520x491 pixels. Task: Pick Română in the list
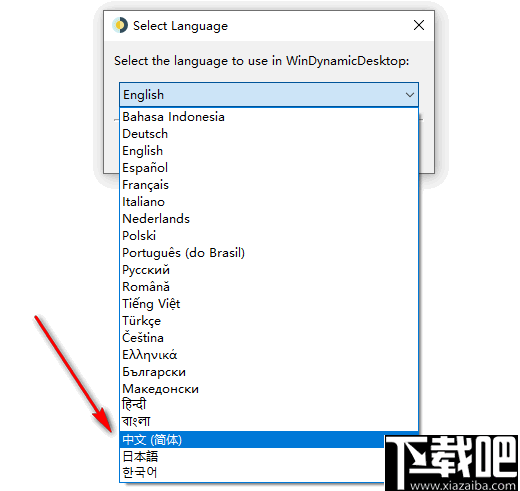pyautogui.click(x=269, y=287)
